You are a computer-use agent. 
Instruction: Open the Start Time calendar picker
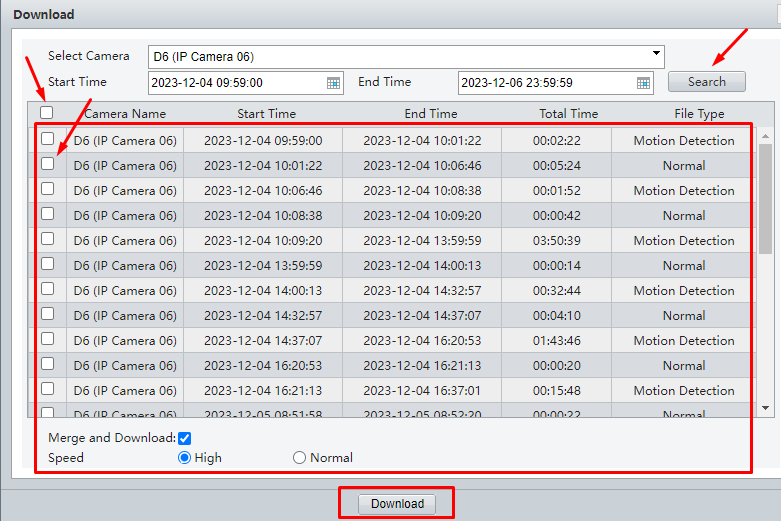(x=333, y=83)
